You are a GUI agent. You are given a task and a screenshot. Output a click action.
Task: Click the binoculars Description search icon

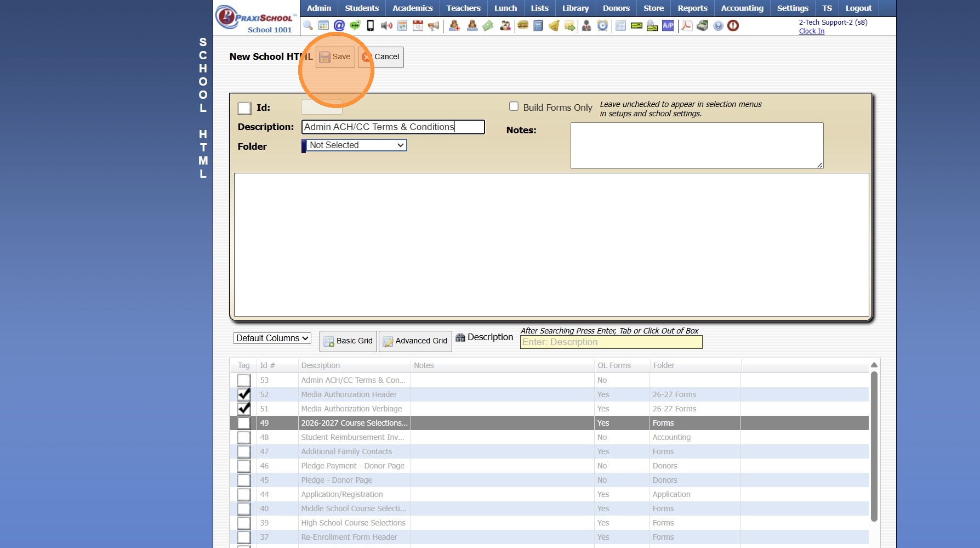(460, 337)
